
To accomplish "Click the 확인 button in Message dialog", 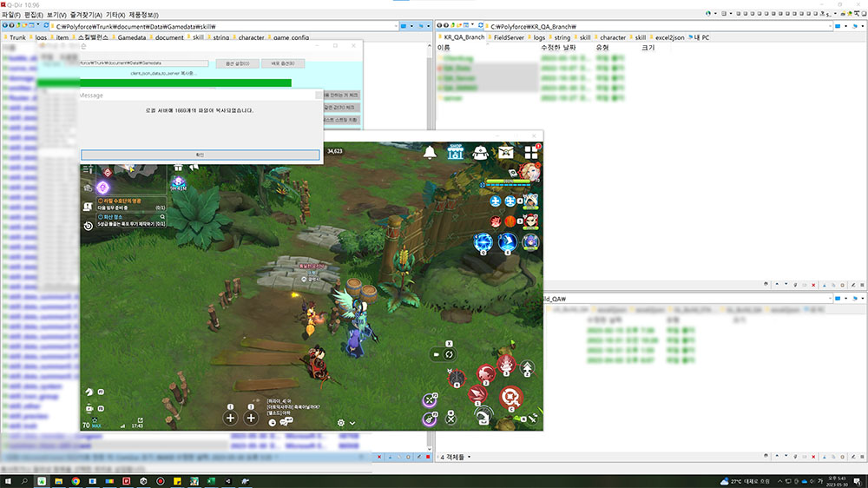I will tap(201, 155).
